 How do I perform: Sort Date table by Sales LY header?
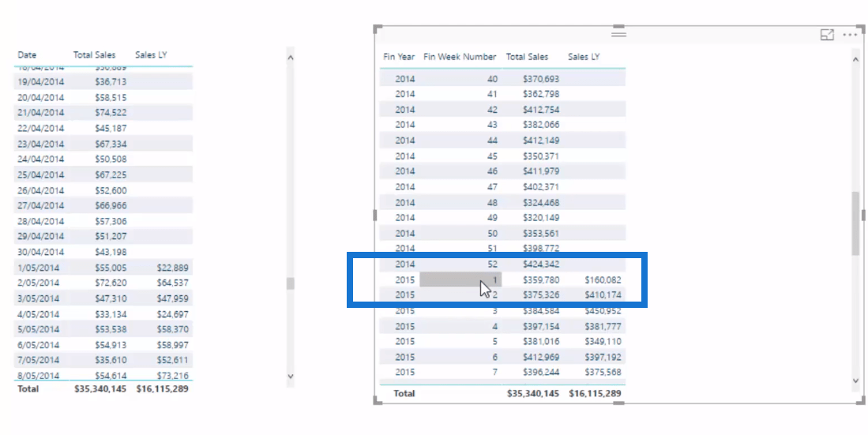tap(151, 54)
